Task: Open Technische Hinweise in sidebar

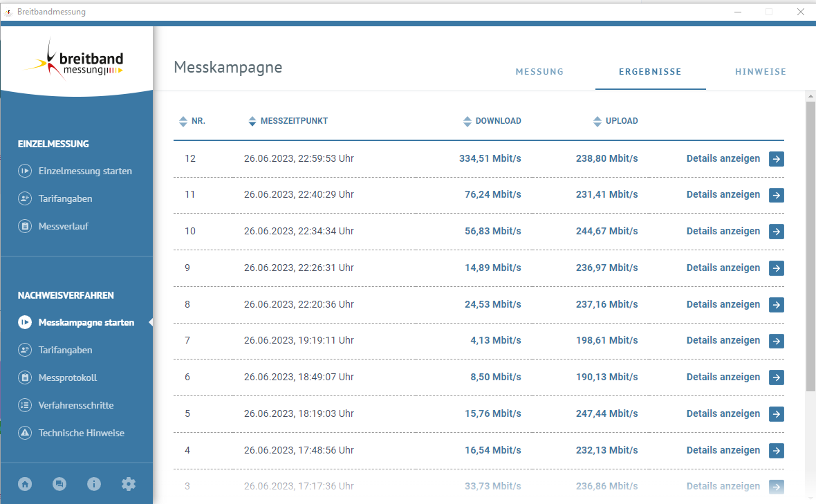Action: coord(82,432)
